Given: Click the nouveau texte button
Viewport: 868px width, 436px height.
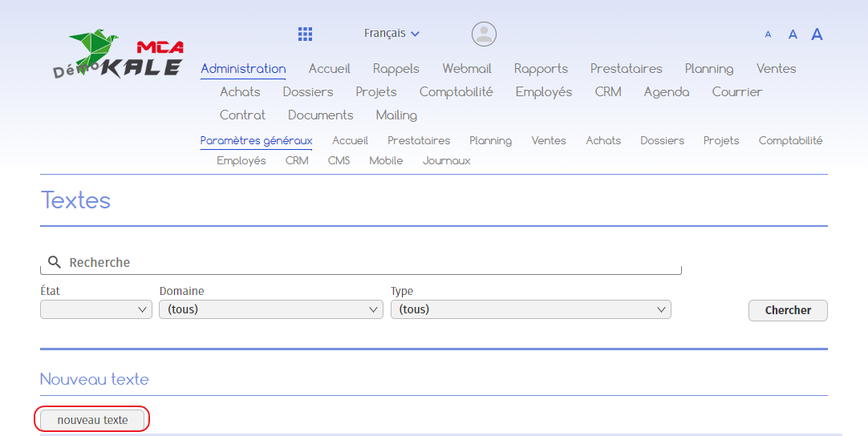Looking at the screenshot, I should tap(93, 420).
